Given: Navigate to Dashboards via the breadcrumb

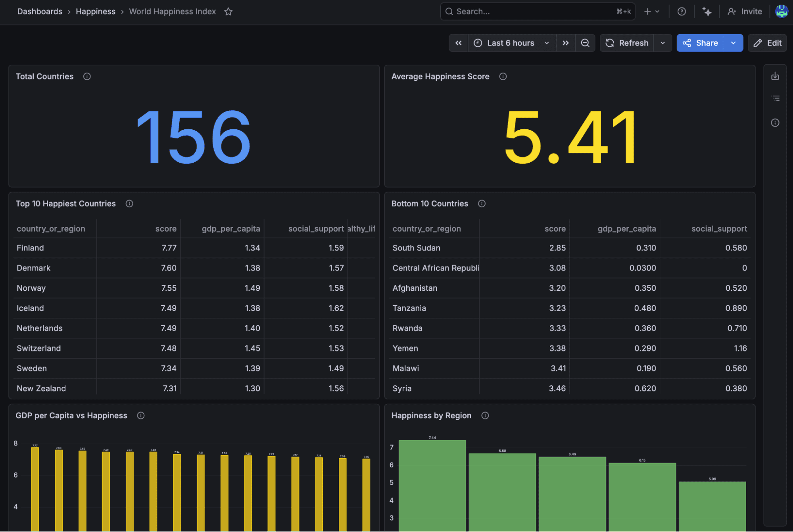Looking at the screenshot, I should pyautogui.click(x=39, y=11).
